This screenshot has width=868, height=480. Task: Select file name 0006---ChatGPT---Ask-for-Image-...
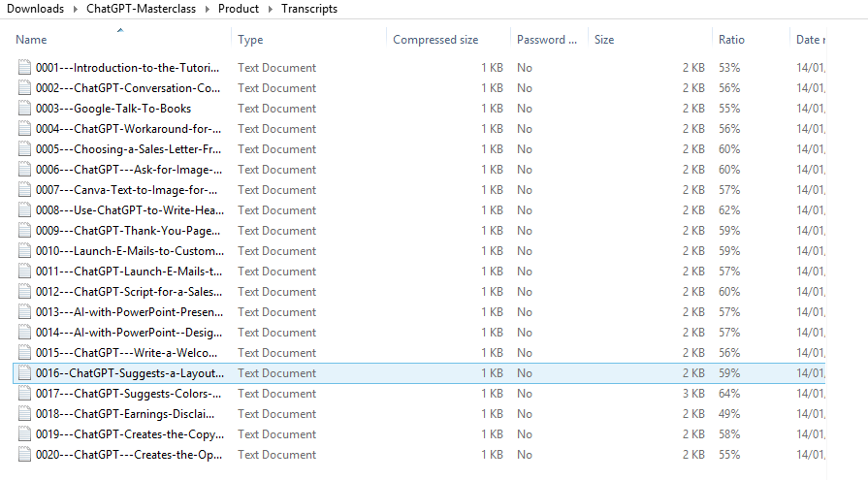click(129, 170)
